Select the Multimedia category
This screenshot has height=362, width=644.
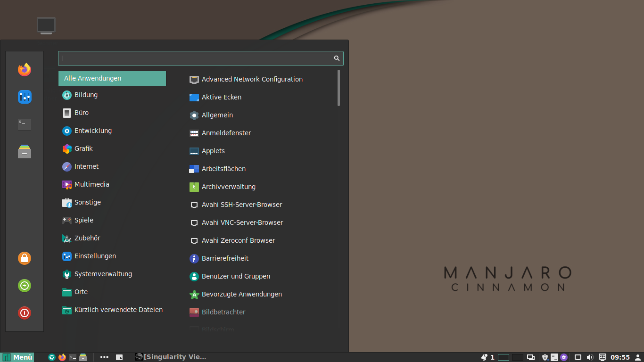tap(112, 184)
